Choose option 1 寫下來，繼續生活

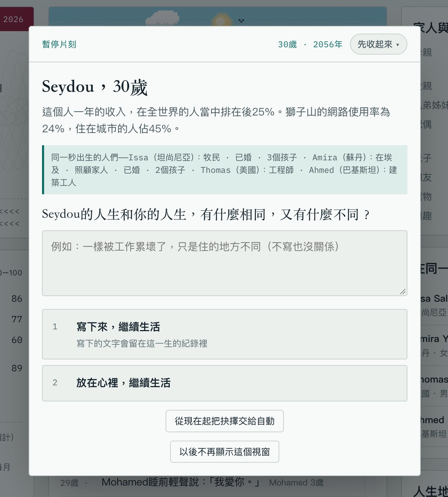(x=224, y=334)
